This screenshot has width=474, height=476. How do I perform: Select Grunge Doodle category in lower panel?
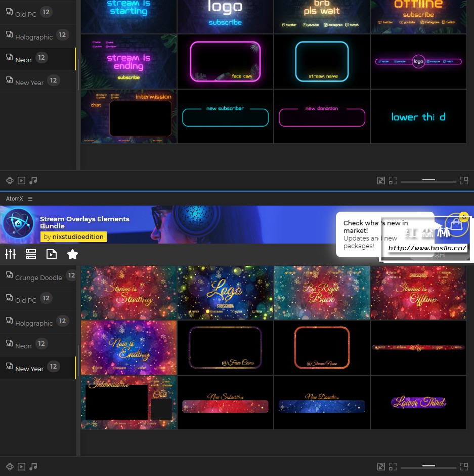point(37,276)
